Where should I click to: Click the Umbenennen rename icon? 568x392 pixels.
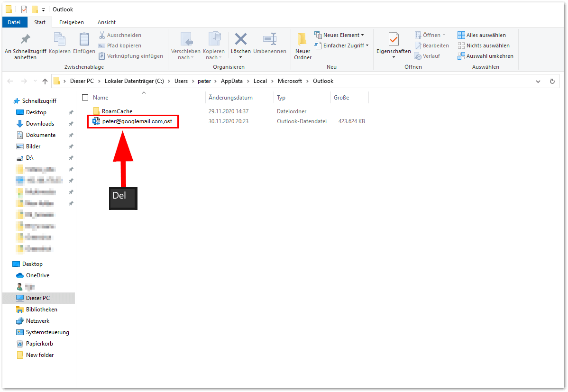269,40
